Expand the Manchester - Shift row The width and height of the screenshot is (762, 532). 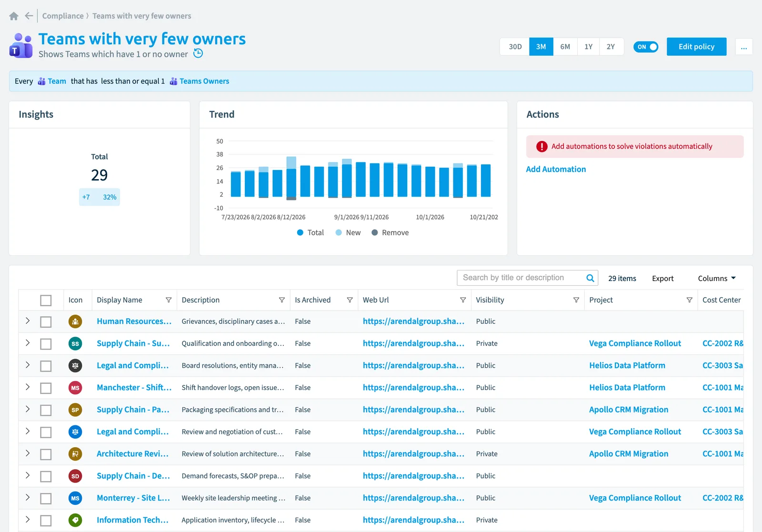(28, 387)
